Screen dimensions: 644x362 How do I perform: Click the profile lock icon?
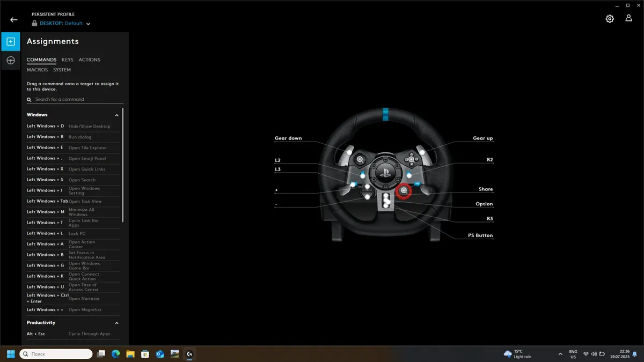pyautogui.click(x=34, y=24)
